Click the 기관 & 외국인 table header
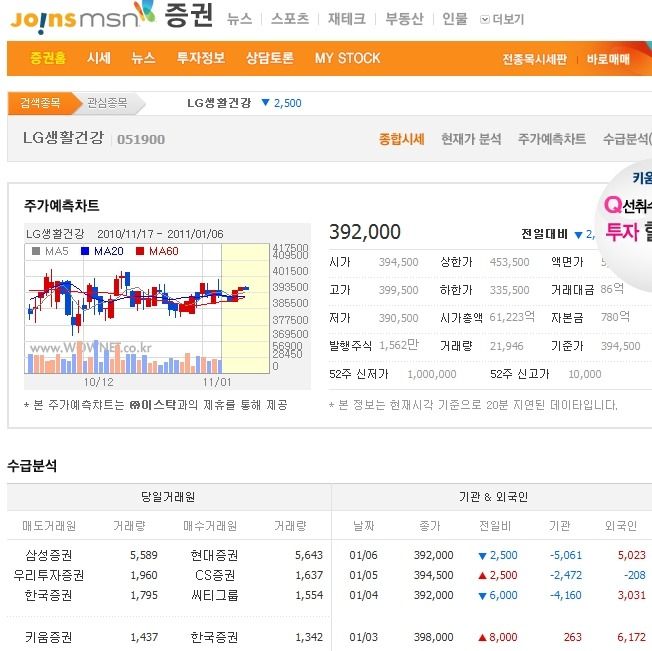 click(493, 497)
